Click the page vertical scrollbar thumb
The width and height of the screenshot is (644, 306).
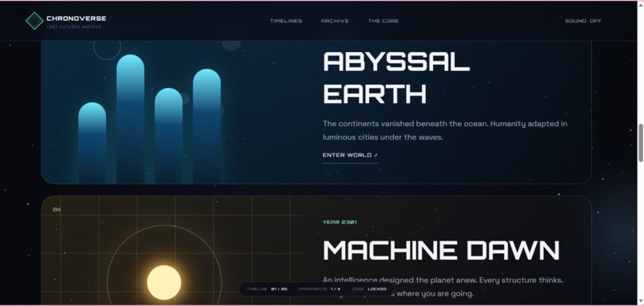640,142
